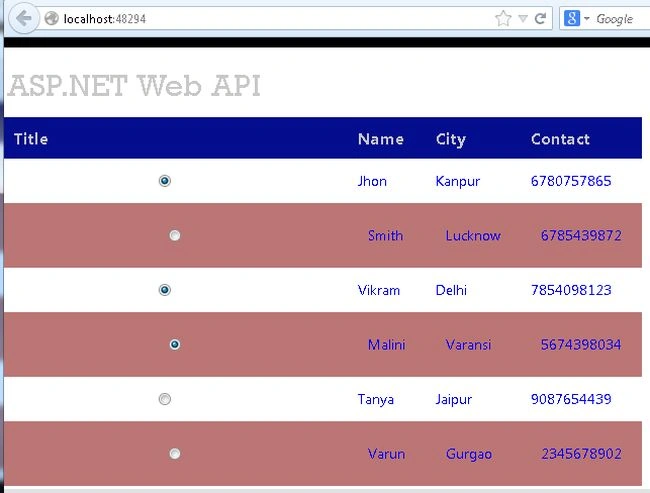Click contact number 2345678902
Viewport: 650px width, 493px height.
coord(581,454)
